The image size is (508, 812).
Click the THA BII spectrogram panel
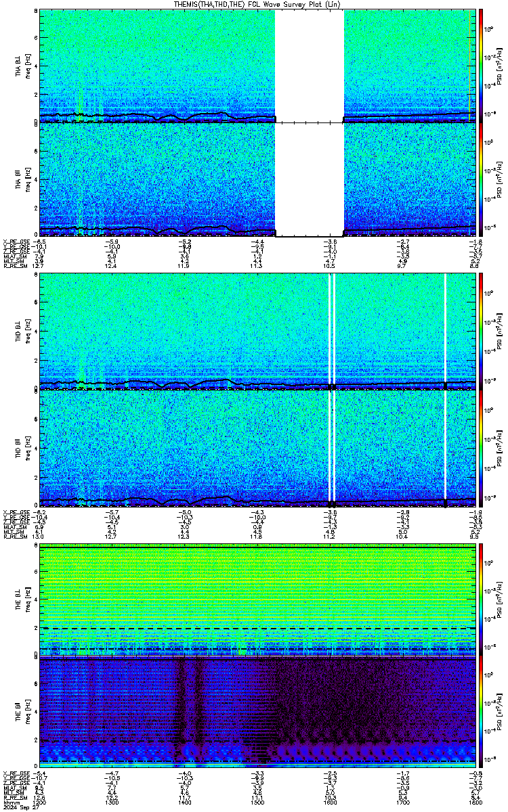click(257, 179)
